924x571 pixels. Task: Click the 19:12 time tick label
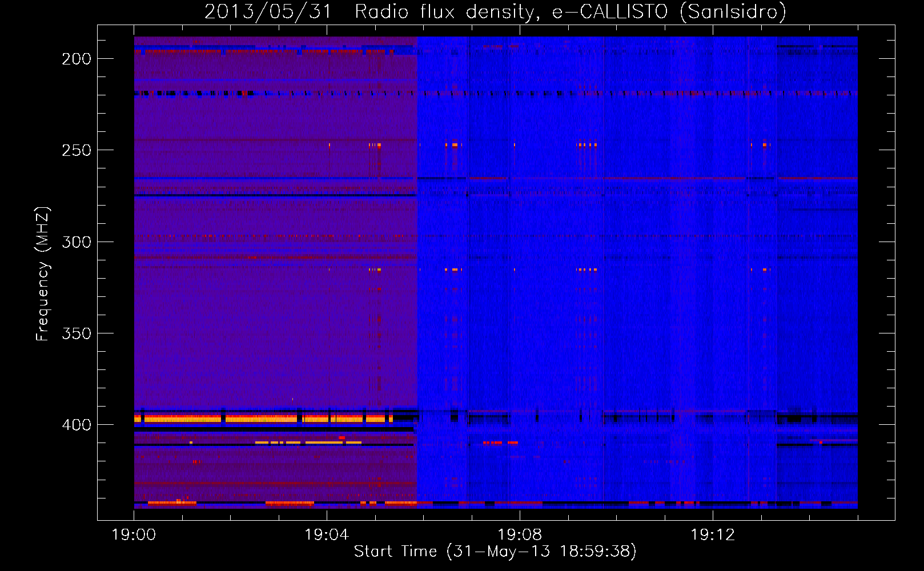[x=713, y=535]
